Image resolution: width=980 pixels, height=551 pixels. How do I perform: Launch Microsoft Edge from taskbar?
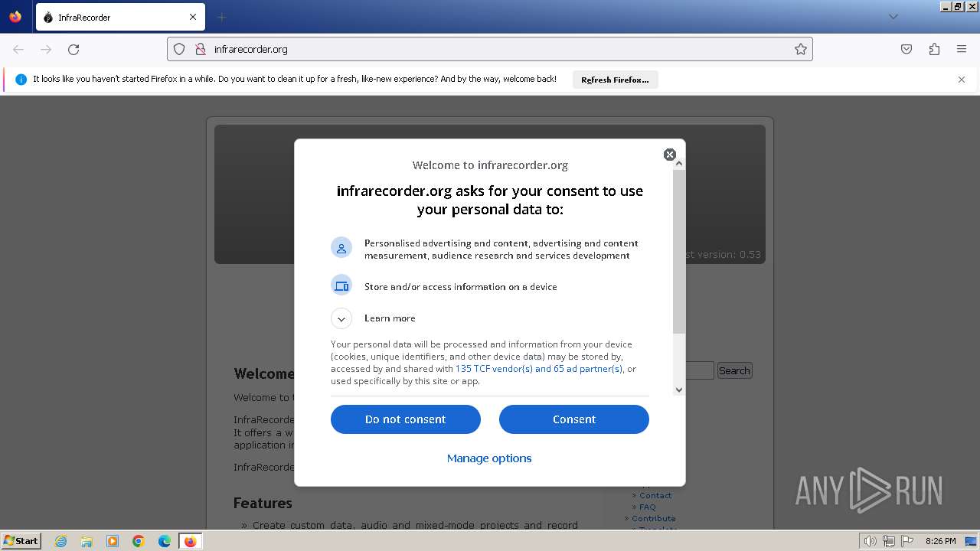tap(165, 541)
